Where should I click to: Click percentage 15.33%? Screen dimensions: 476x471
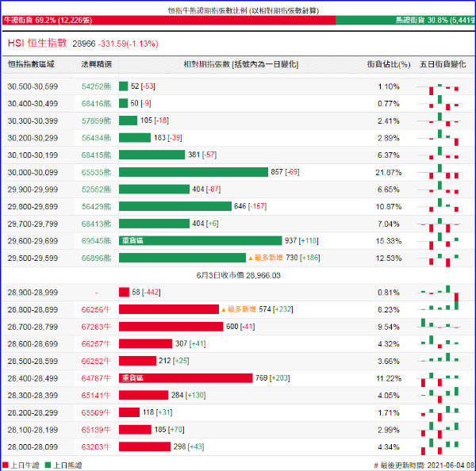pos(389,241)
